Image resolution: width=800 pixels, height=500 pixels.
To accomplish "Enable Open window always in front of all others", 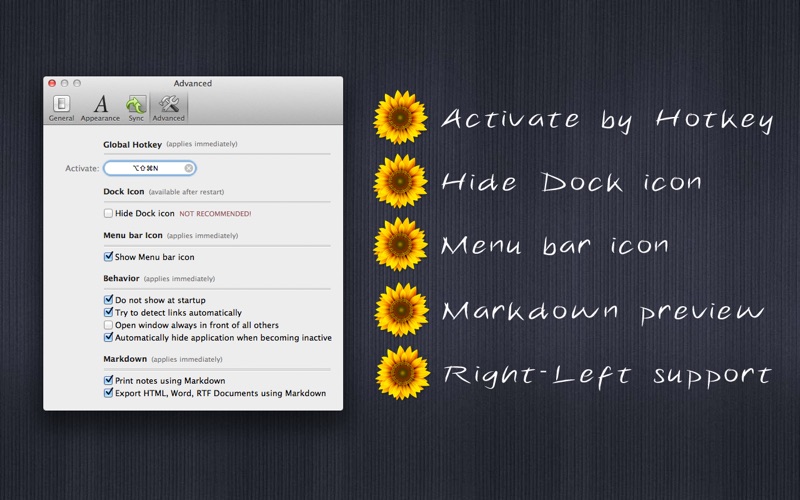I will [108, 324].
